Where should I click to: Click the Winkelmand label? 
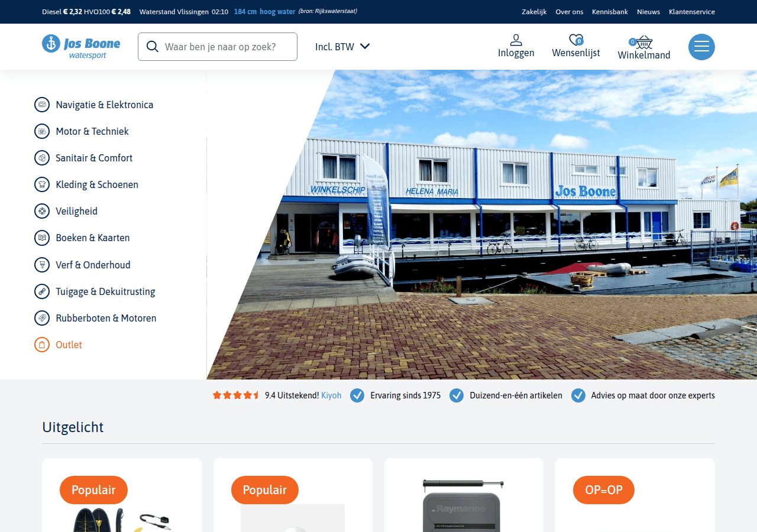pos(644,56)
